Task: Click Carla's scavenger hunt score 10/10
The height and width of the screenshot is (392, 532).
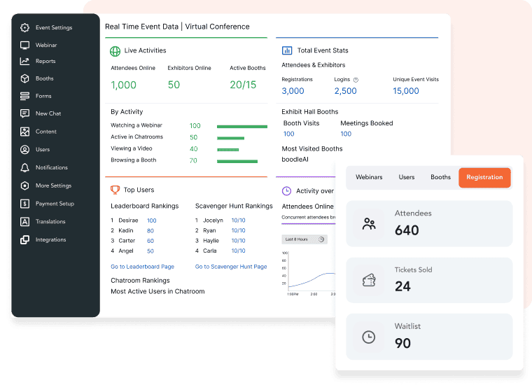Action: pyautogui.click(x=238, y=251)
